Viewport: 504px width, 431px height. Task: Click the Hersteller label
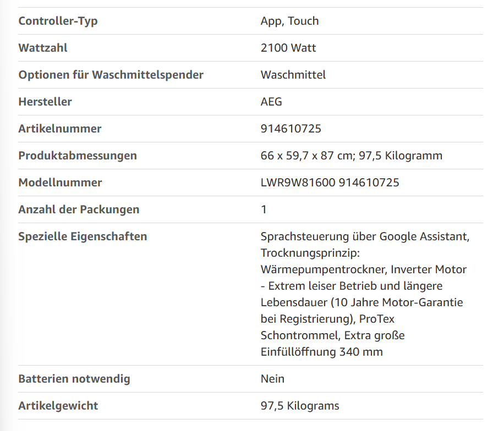pyautogui.click(x=45, y=102)
